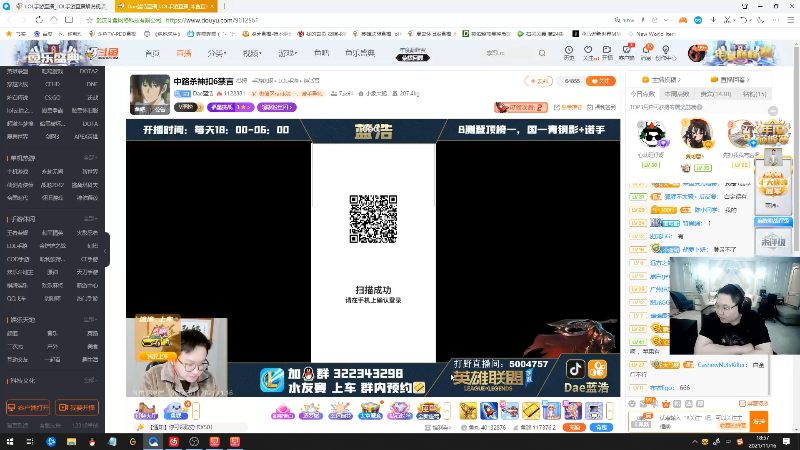The height and width of the screenshot is (450, 800).
Task: Switch to the 贵宾 tab
Action: pyautogui.click(x=715, y=94)
